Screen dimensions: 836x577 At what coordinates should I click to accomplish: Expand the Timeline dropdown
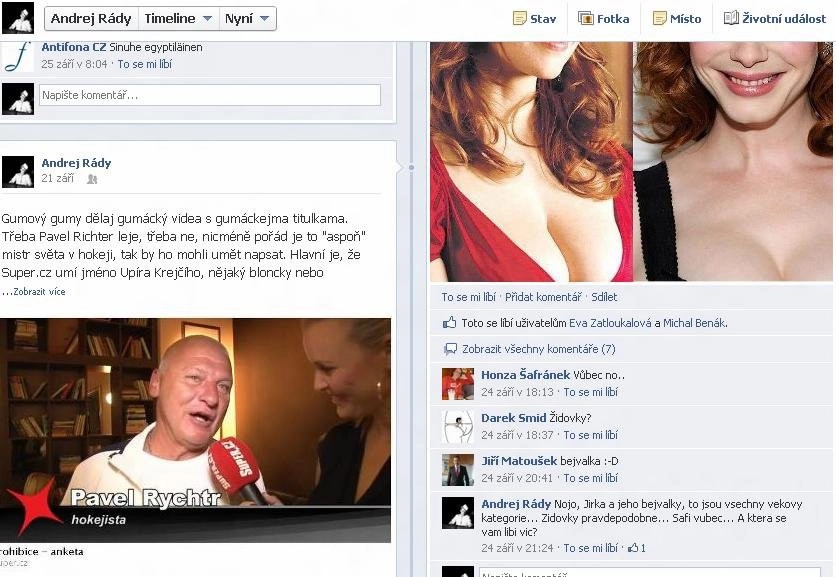click(x=178, y=19)
